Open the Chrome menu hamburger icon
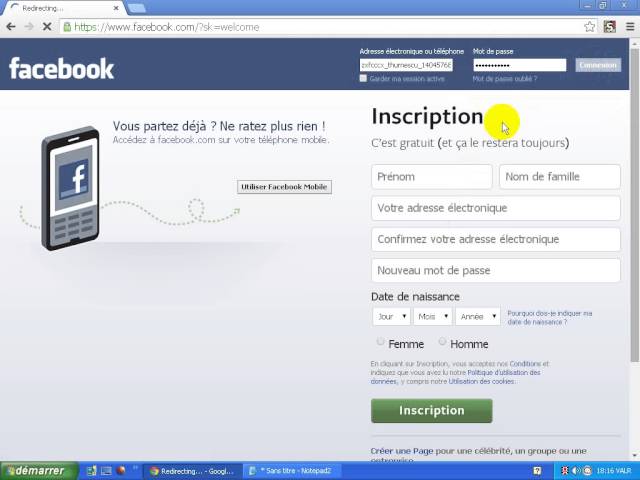This screenshot has height=480, width=640. (x=630, y=27)
